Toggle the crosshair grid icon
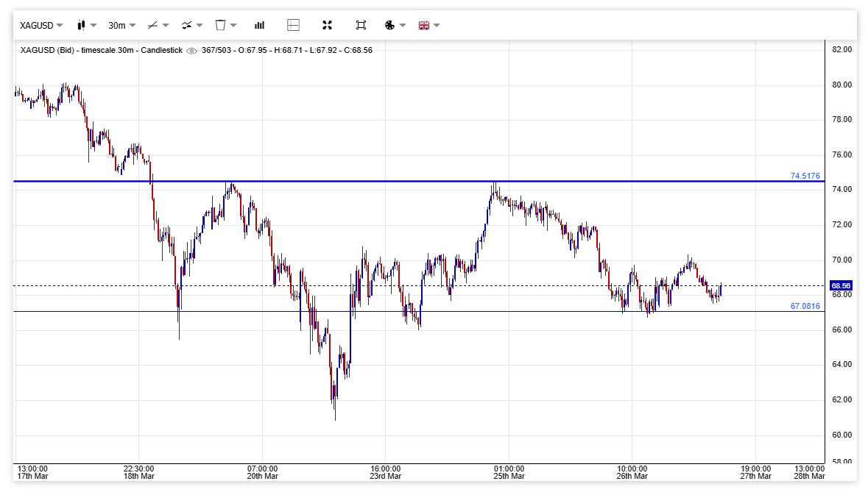The height and width of the screenshot is (495, 868). pyautogui.click(x=293, y=25)
